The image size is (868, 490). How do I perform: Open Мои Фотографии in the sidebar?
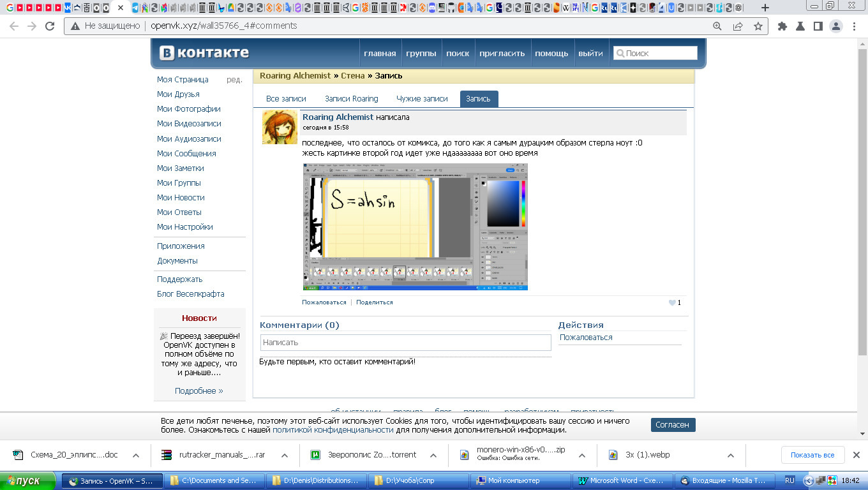coord(189,109)
